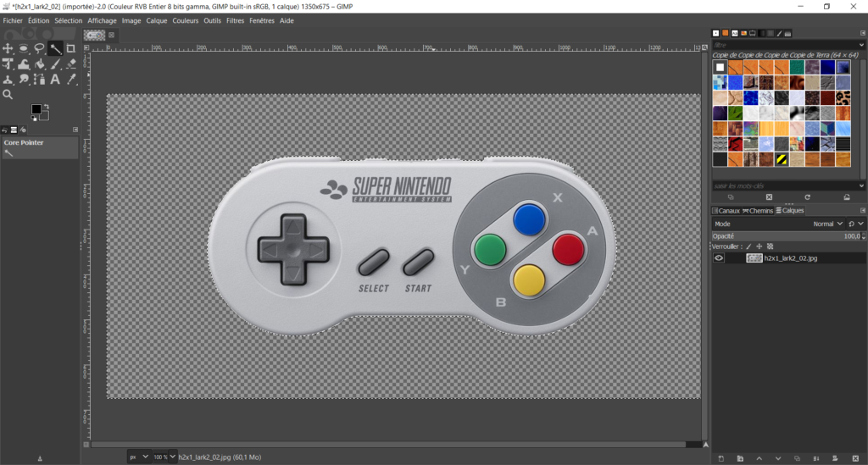
Task: Select the yellow-black hazard stripe pattern
Action: click(x=782, y=160)
